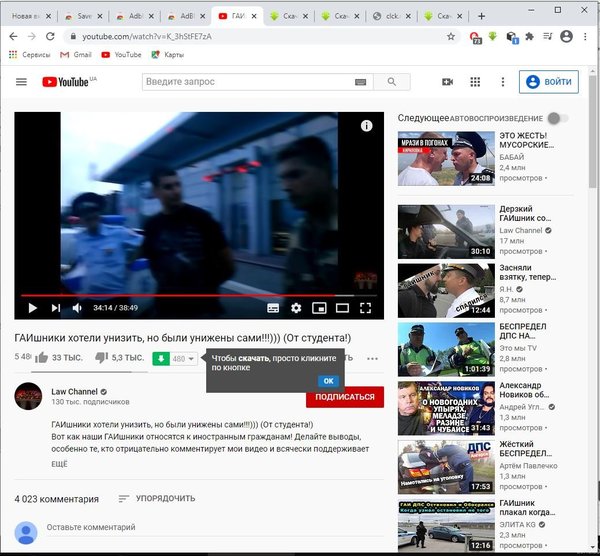Image resolution: width=600 pixels, height=556 pixels.
Task: Bookmark this page with star
Action: click(x=451, y=36)
